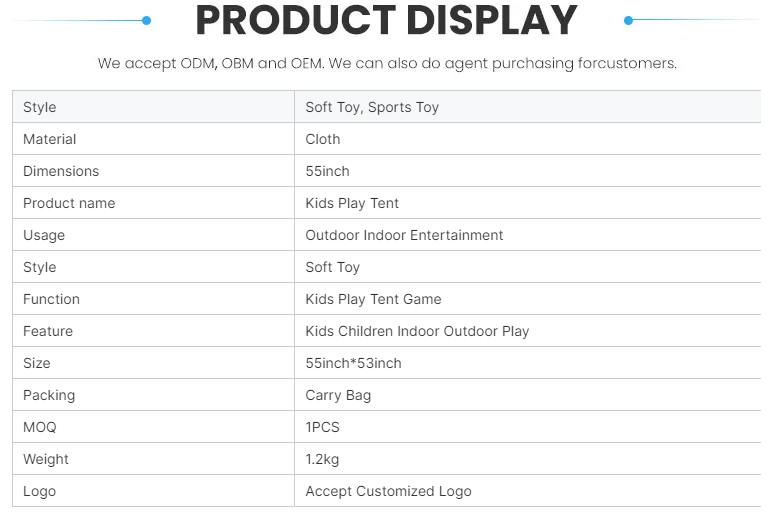Click the blue dot left of the heading
Viewport: 774px width, 514px height.
[146, 20]
